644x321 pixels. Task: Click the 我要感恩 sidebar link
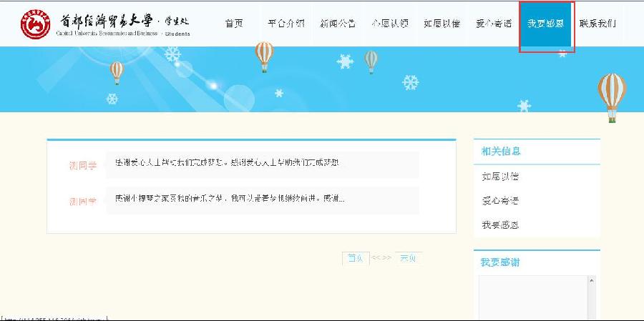click(x=500, y=225)
